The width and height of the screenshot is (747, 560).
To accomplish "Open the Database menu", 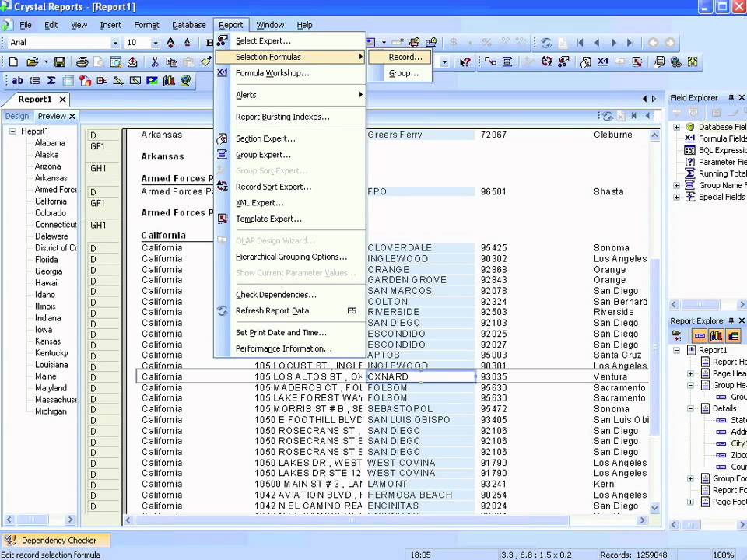I will pyautogui.click(x=189, y=25).
